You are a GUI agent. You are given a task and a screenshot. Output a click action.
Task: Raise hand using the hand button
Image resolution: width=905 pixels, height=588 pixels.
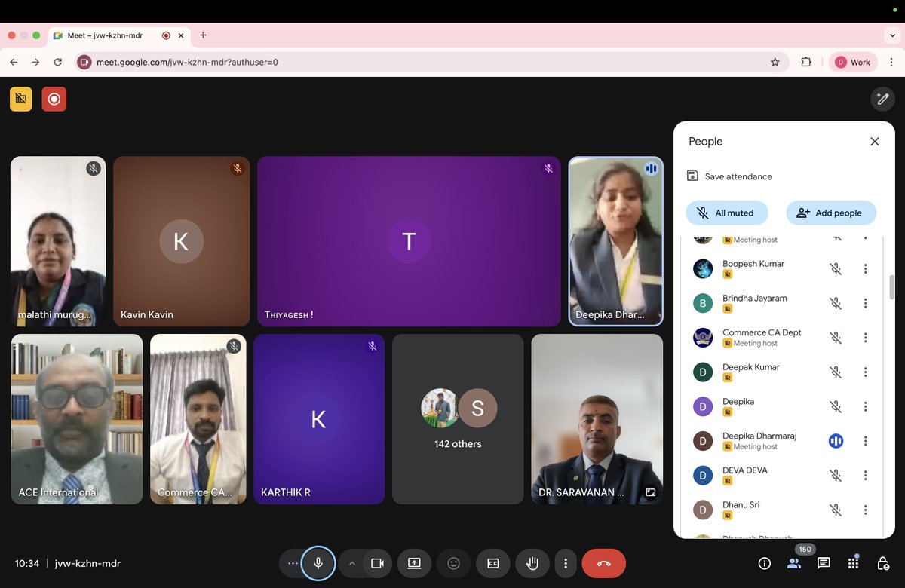pyautogui.click(x=532, y=563)
